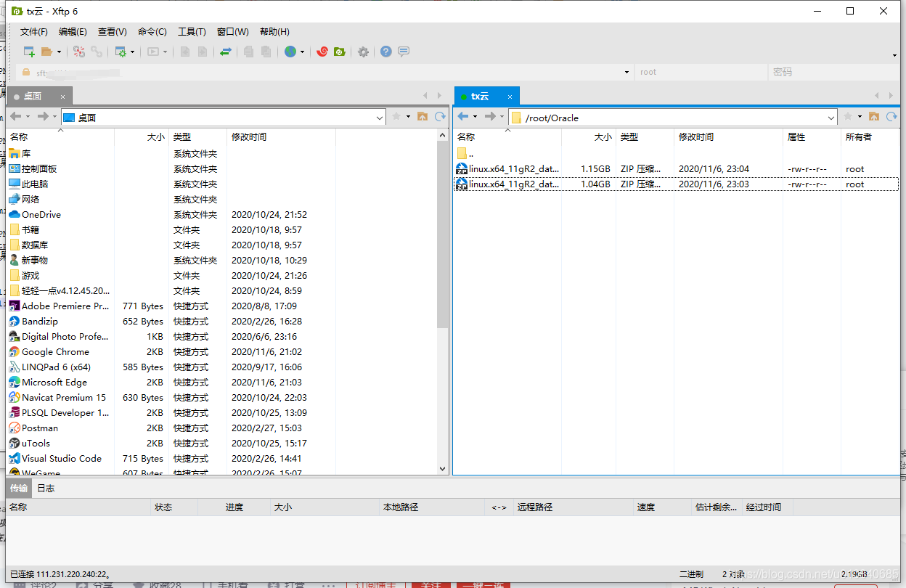Click local pane home folder icon

423,117
